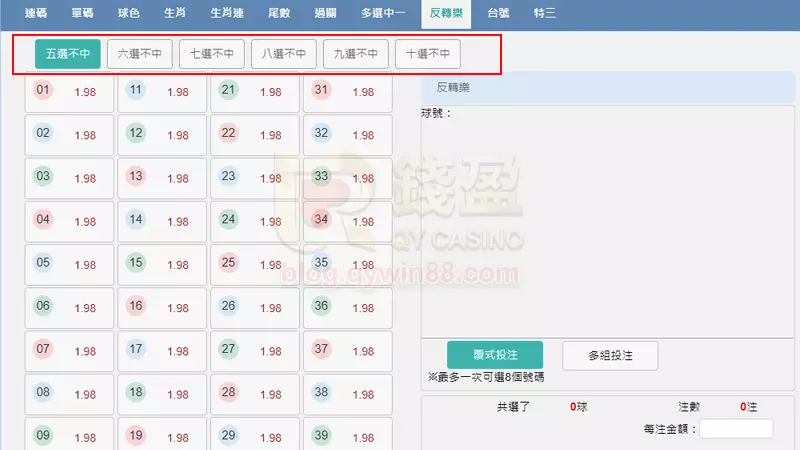Focus the 每注金額 input field
The image size is (800, 450).
click(736, 429)
